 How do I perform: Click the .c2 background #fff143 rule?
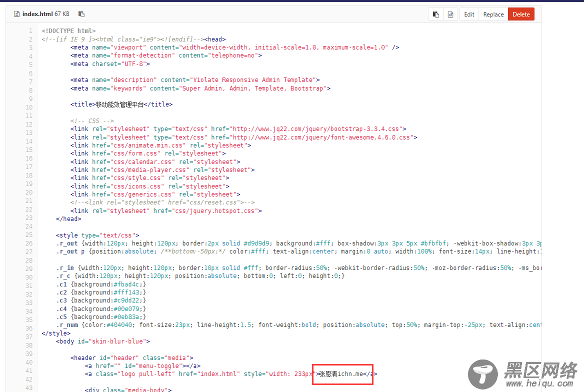click(x=101, y=292)
